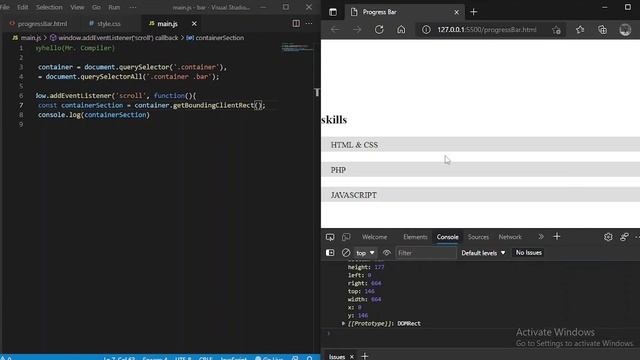Screen dimensions: 640x360
Task: Open the Edit menu in VS Code
Action: coord(22,7)
